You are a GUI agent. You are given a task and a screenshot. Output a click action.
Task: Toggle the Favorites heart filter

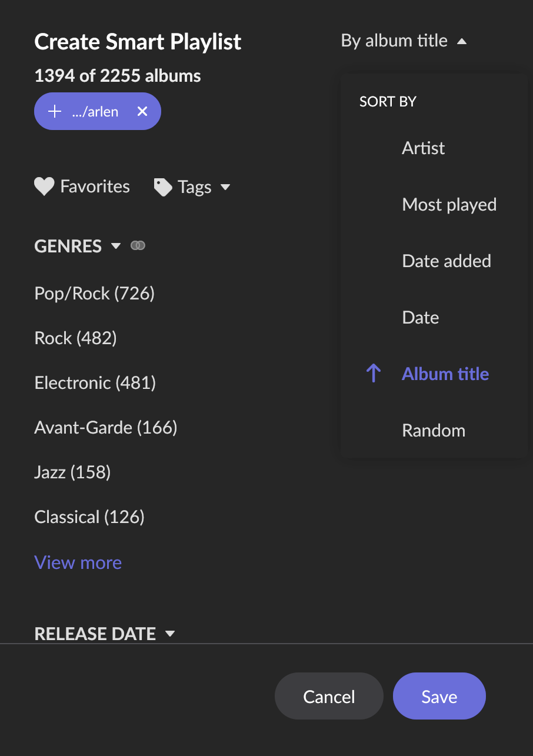click(44, 186)
